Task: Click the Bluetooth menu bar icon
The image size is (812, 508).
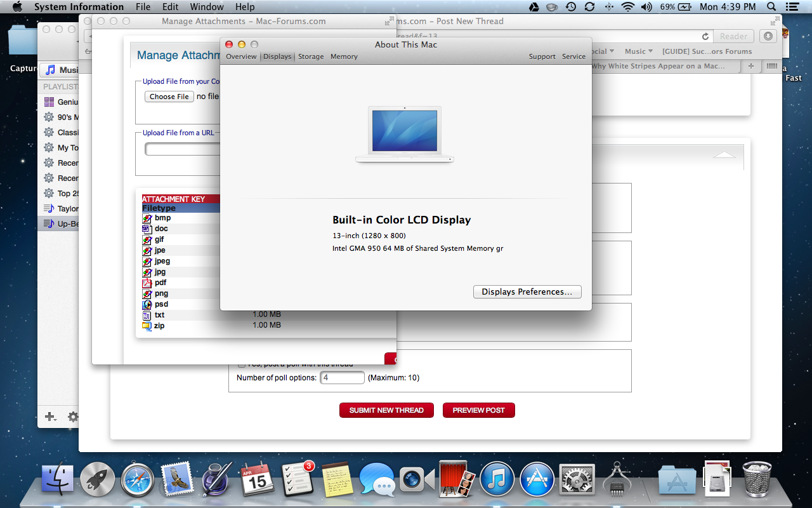Action: (x=609, y=7)
